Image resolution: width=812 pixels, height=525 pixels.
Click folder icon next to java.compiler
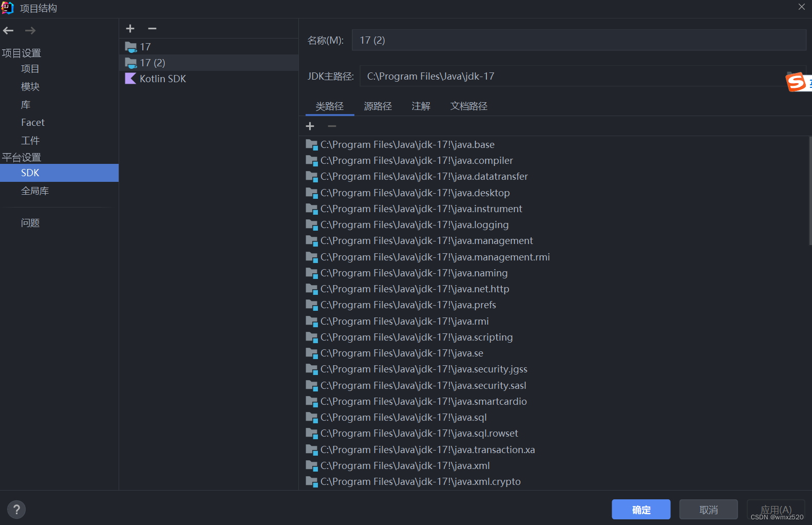pyautogui.click(x=312, y=161)
